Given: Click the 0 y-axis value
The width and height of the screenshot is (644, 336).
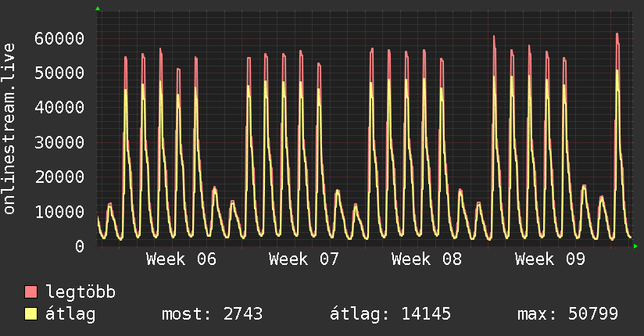Looking at the screenshot, I should tap(80, 246).
